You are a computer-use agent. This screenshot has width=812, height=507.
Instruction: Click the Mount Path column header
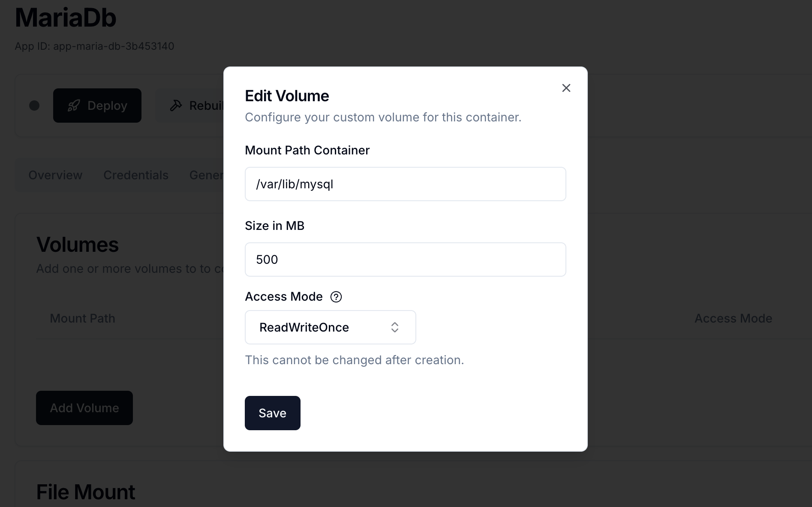pos(82,318)
